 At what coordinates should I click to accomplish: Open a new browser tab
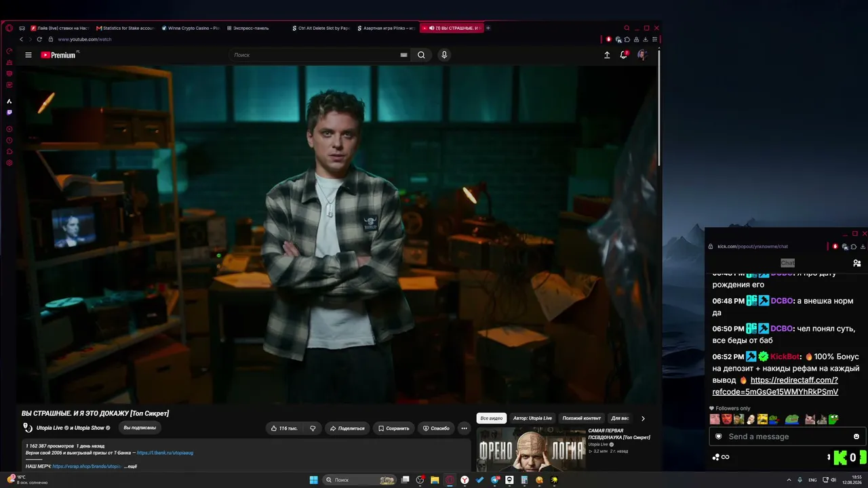(x=488, y=28)
